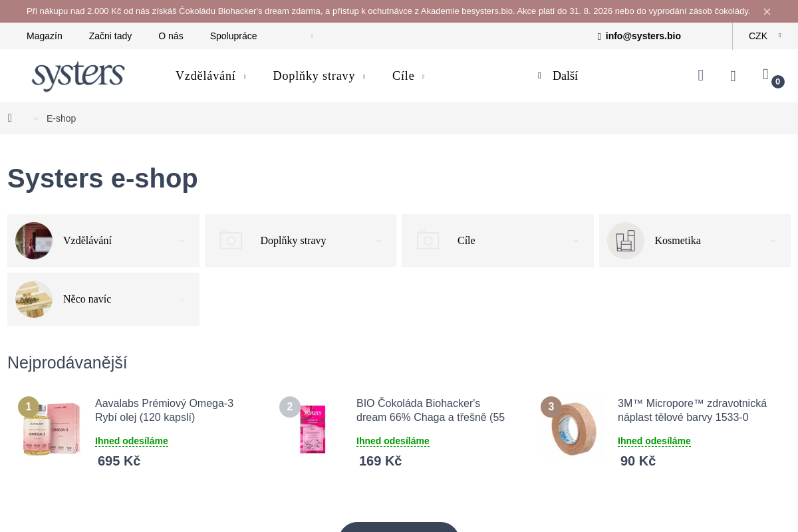Open the Něco navíc category tile
The width and height of the screenshot is (798, 532).
click(103, 299)
